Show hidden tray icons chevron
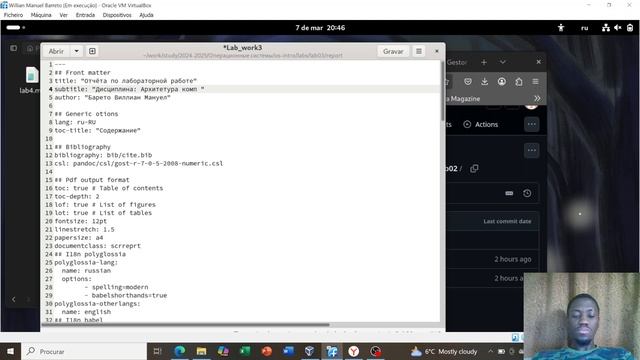 (490, 351)
